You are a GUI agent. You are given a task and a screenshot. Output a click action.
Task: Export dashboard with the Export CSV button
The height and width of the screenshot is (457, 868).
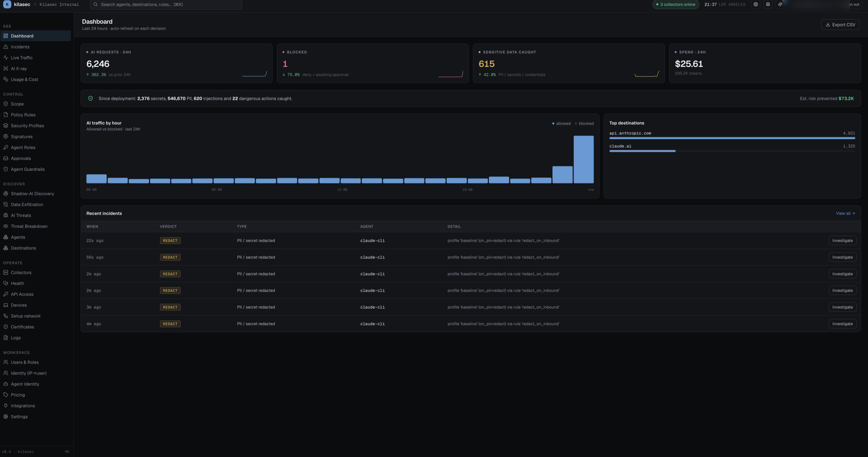coord(840,25)
